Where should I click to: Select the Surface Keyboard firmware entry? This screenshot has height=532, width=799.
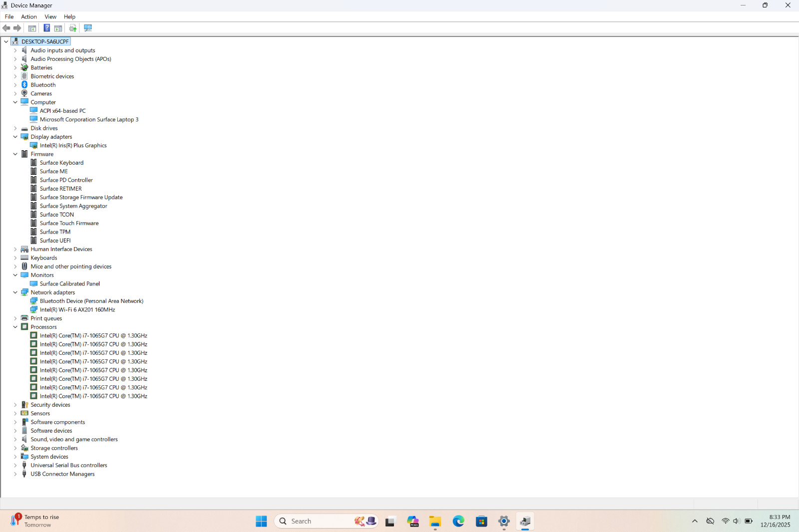61,163
